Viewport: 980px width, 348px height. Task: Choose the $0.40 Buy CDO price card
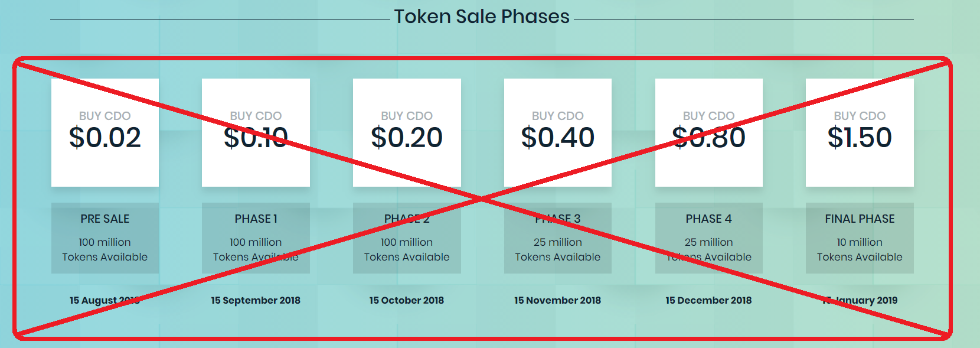[558, 132]
